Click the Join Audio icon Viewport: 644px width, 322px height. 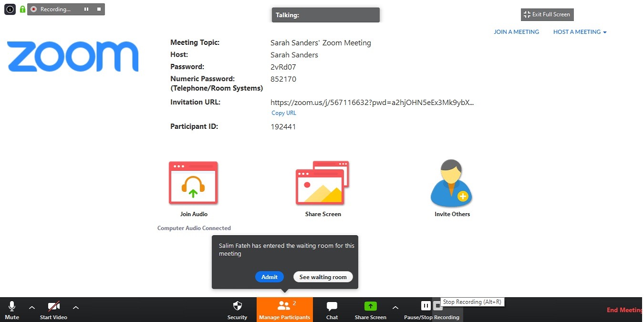(193, 183)
